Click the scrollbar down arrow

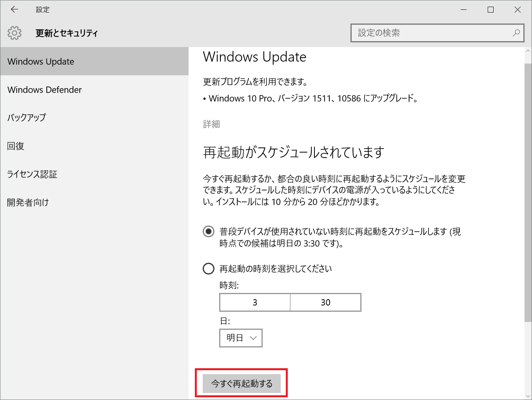pyautogui.click(x=528, y=396)
